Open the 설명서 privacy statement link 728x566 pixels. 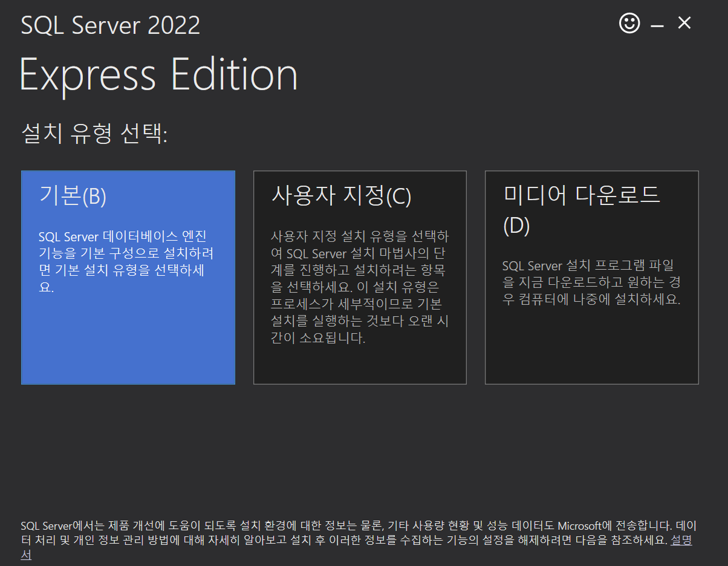pos(681,541)
